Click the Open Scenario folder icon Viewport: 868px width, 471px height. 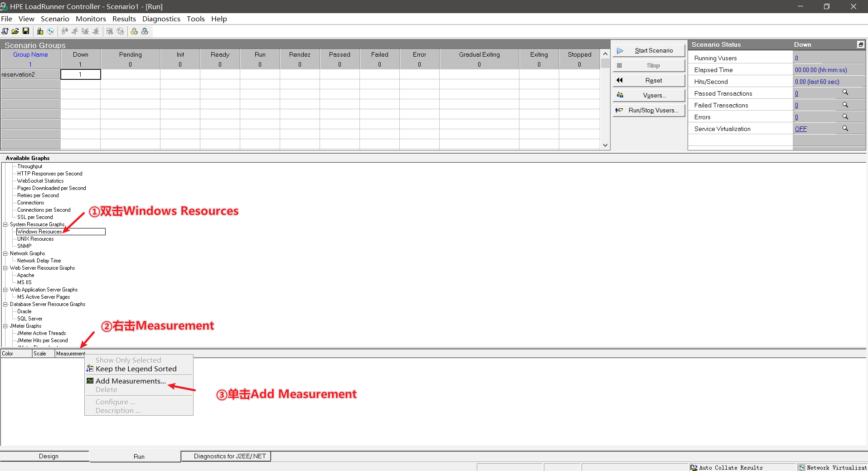[15, 31]
